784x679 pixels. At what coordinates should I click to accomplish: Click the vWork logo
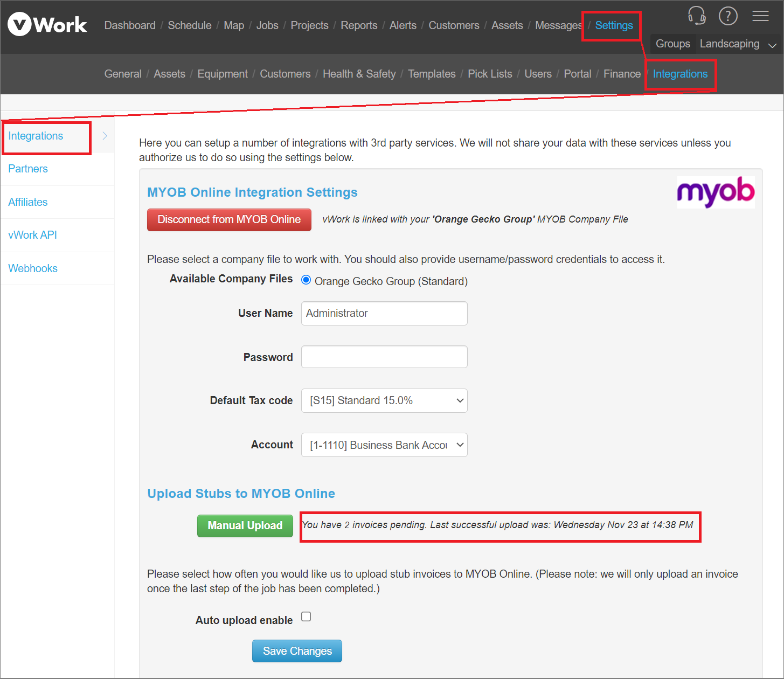tap(47, 24)
